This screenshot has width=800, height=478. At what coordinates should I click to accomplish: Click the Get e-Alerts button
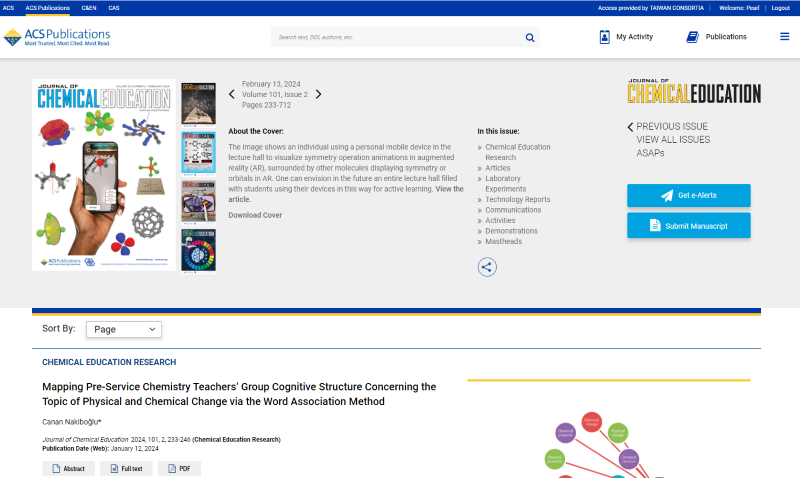pyautogui.click(x=688, y=195)
